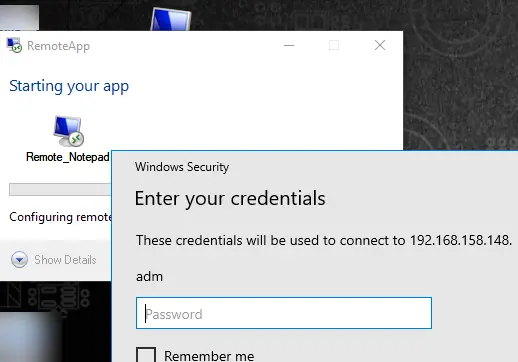518x362 pixels.
Task: Click the Windows Security dialog title
Action: (x=182, y=167)
